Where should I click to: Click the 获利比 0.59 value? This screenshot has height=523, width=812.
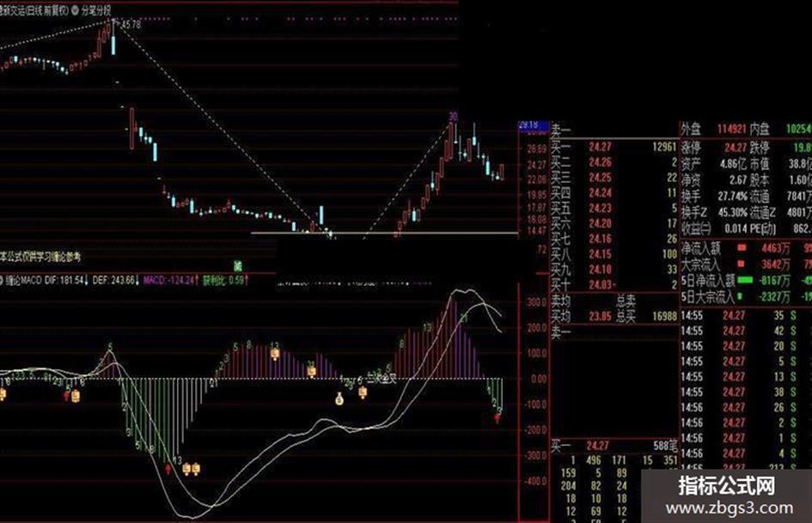click(225, 280)
